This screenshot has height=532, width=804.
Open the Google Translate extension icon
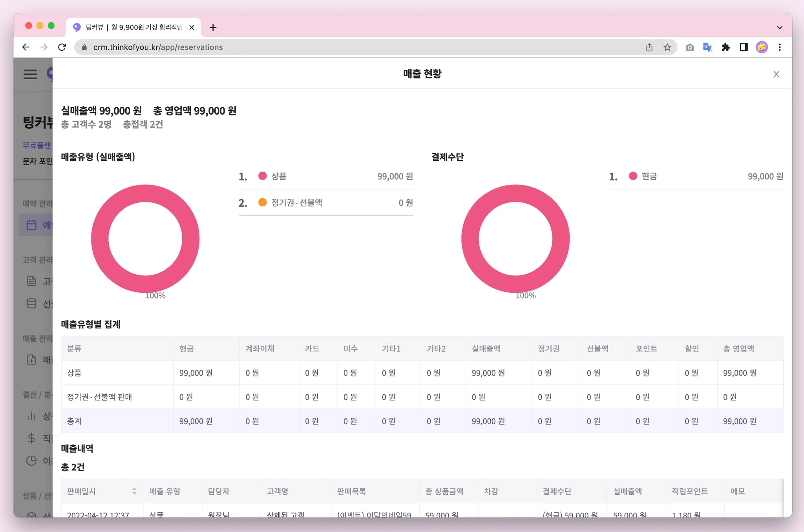[707, 47]
